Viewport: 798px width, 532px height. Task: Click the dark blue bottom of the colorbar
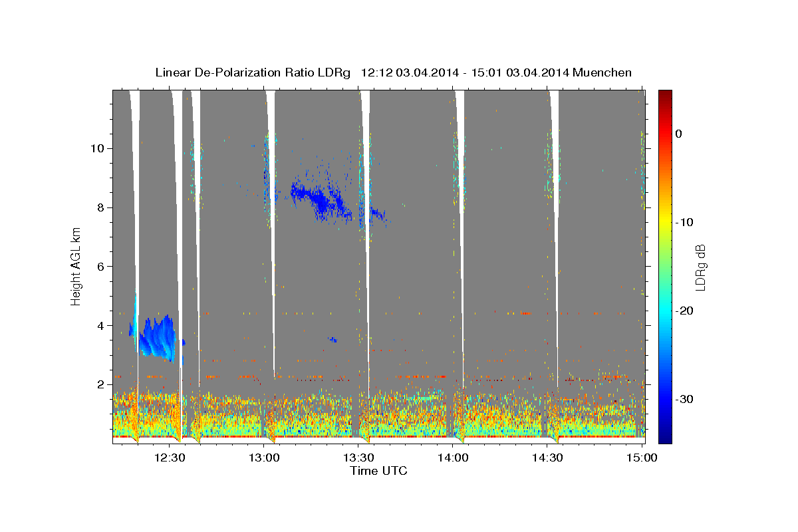[x=665, y=438]
